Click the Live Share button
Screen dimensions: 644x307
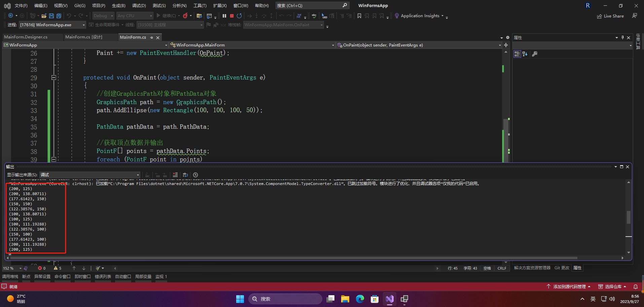pos(610,16)
